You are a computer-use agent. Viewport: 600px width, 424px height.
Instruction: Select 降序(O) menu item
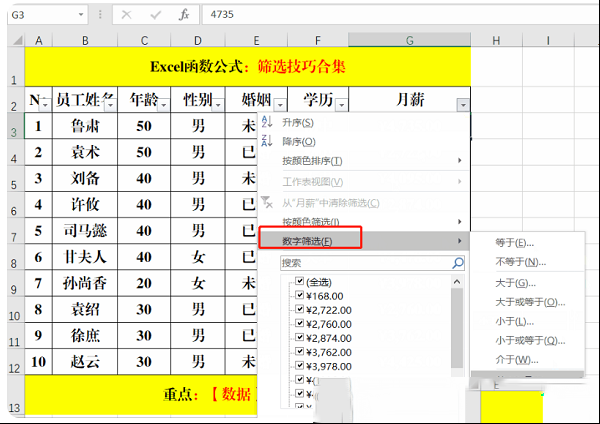(x=364, y=142)
